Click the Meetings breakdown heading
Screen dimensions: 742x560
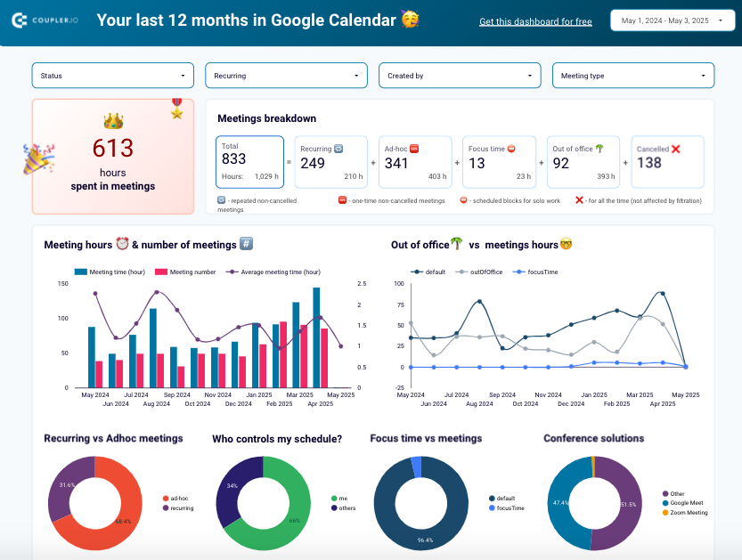point(267,118)
